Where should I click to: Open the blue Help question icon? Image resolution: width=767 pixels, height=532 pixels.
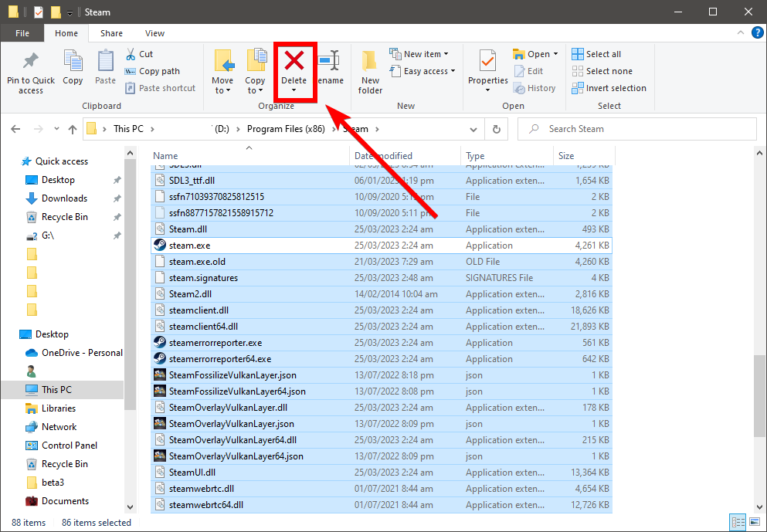757,33
